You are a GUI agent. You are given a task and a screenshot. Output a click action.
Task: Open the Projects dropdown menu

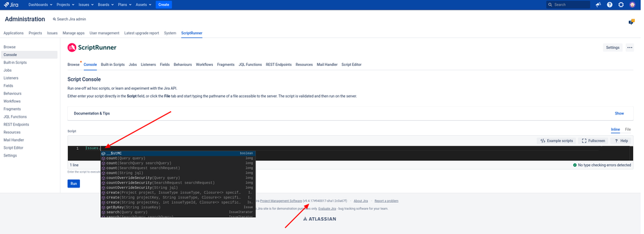[x=65, y=5]
